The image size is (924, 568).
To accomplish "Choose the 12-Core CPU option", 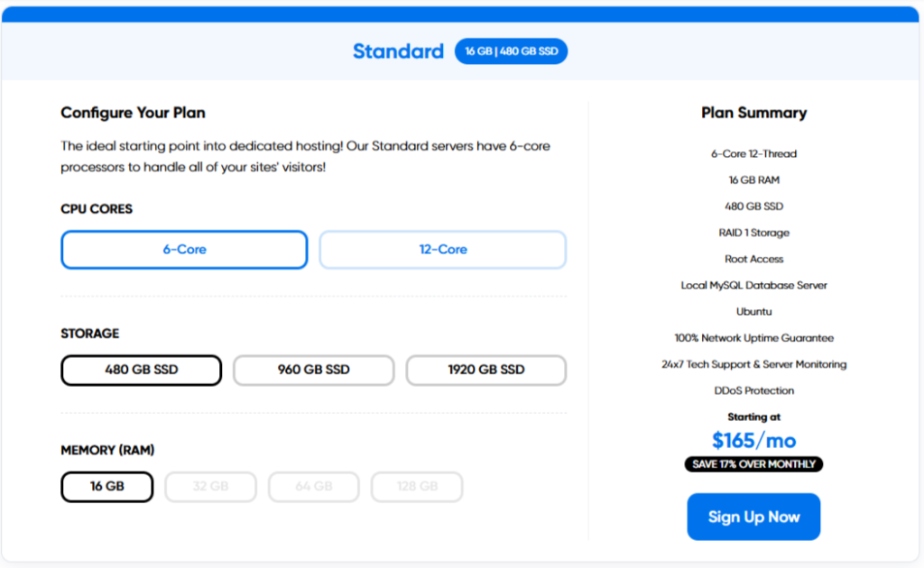I will click(x=442, y=250).
